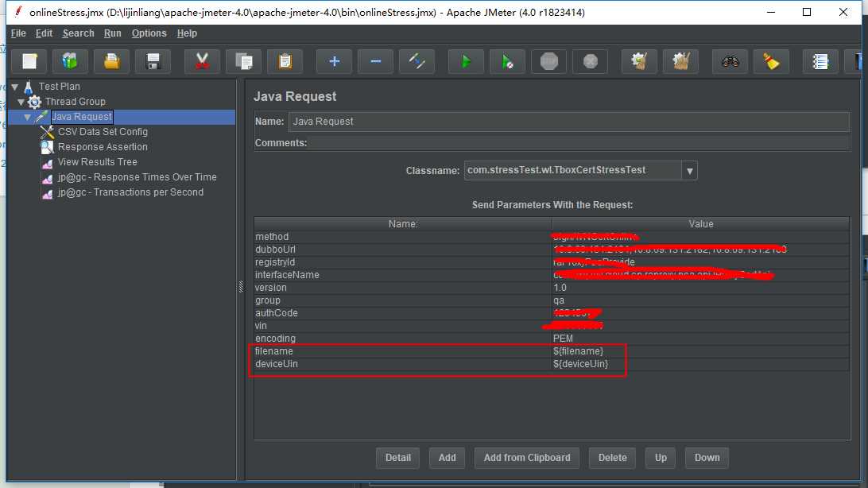Viewport: 868px width, 488px height.
Task: Open the Templates toolbar icon
Action: [x=70, y=61]
